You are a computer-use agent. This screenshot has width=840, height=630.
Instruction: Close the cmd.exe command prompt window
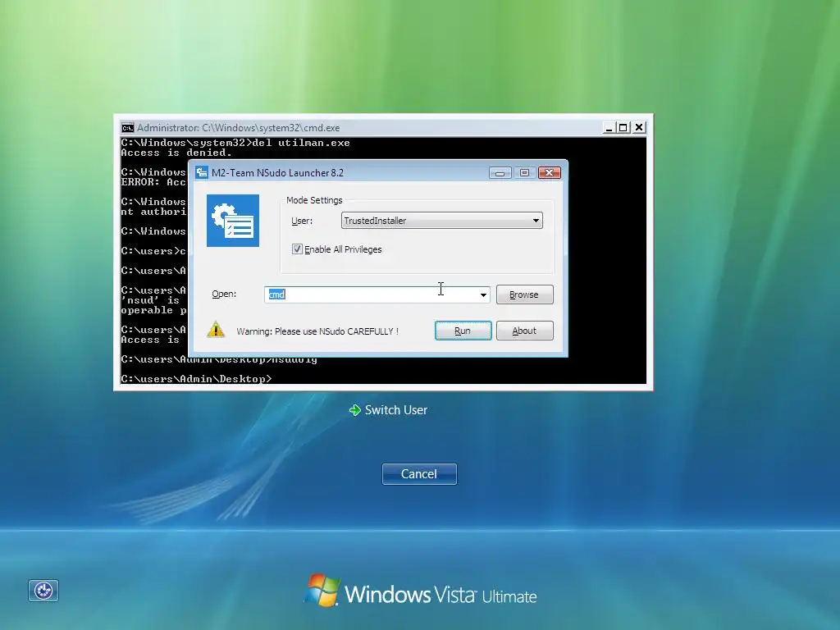click(x=639, y=127)
